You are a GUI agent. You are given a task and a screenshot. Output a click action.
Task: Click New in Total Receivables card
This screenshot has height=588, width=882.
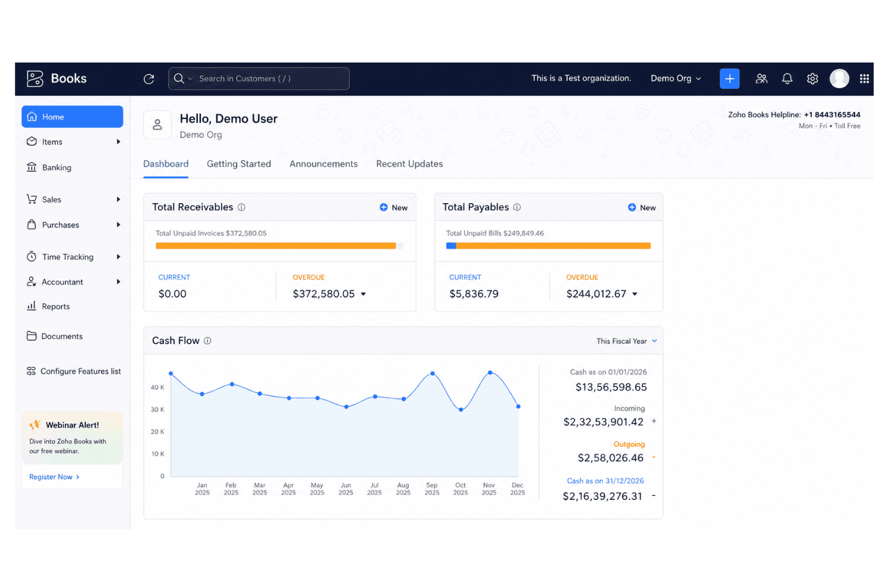point(394,207)
